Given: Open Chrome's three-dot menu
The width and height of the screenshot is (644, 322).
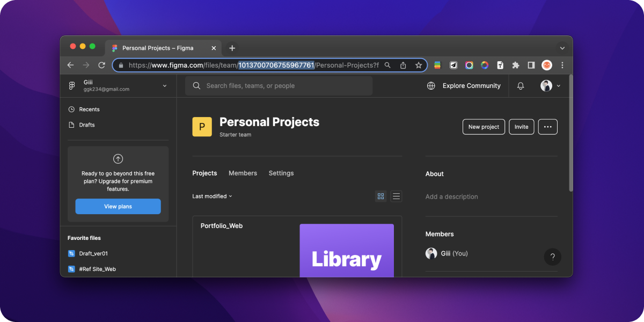Looking at the screenshot, I should point(562,65).
